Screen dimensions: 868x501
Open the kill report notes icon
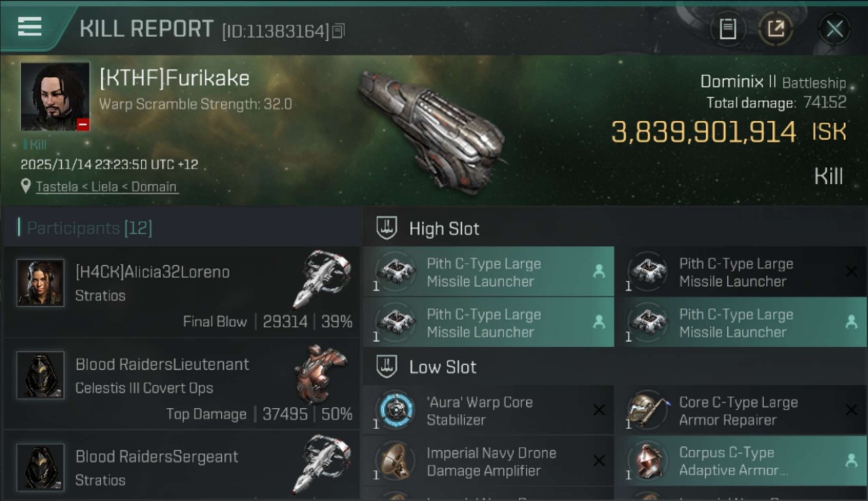728,29
